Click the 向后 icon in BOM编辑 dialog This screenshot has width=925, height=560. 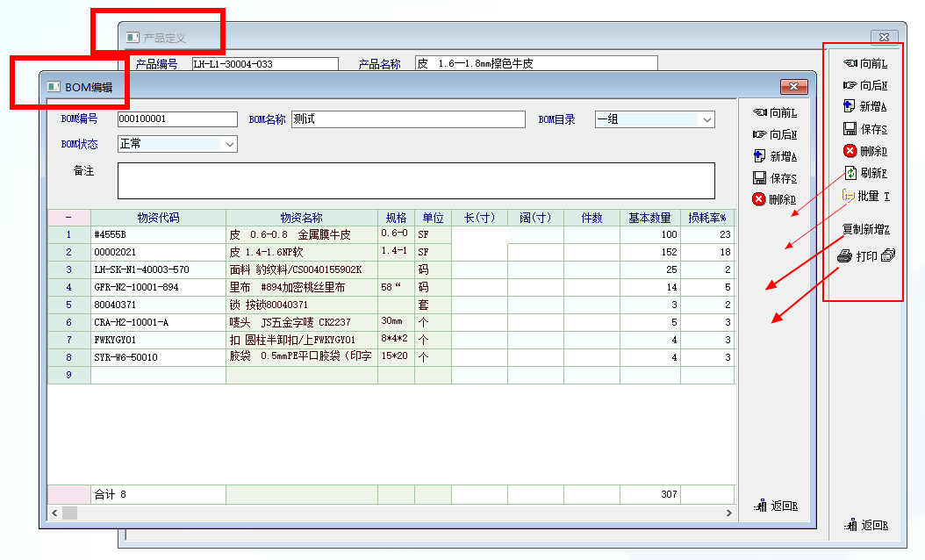pos(760,134)
